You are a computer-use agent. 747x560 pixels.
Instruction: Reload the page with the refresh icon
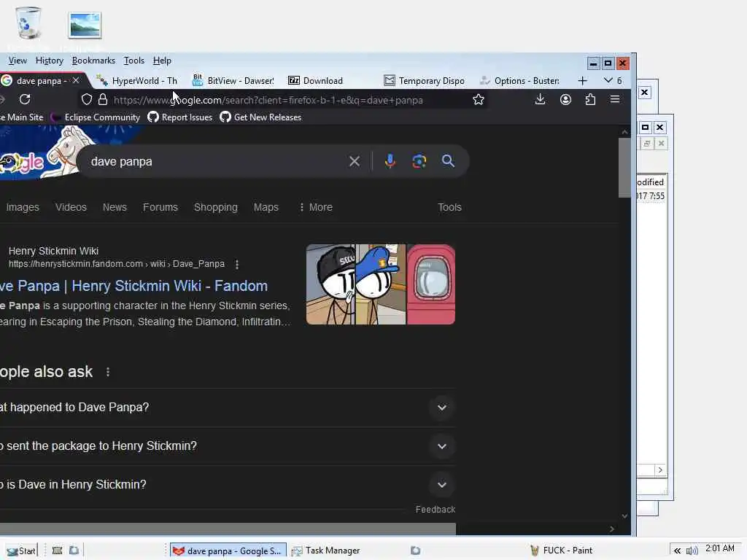(25, 99)
